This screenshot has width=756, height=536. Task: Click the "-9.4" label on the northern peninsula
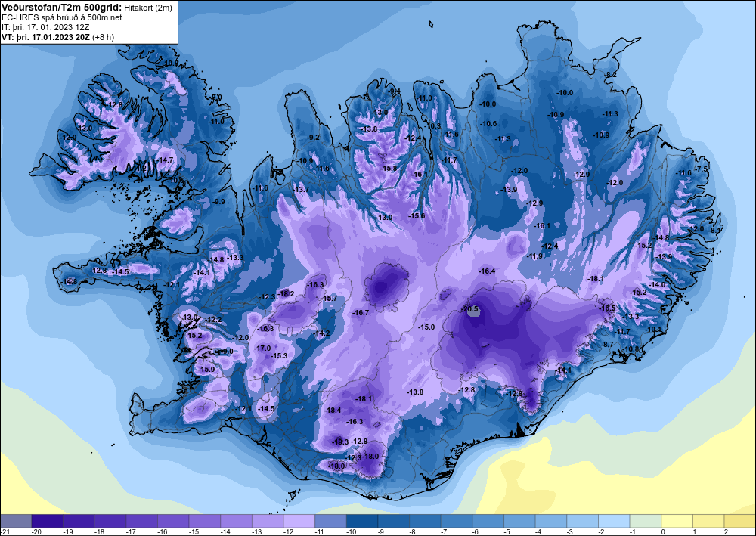point(395,91)
